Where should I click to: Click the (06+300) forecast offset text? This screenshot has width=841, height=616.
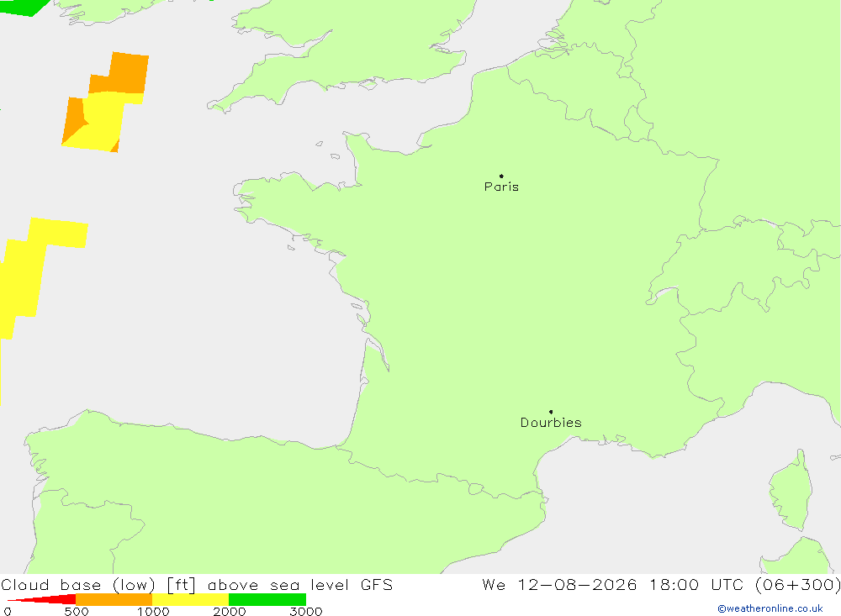797,585
